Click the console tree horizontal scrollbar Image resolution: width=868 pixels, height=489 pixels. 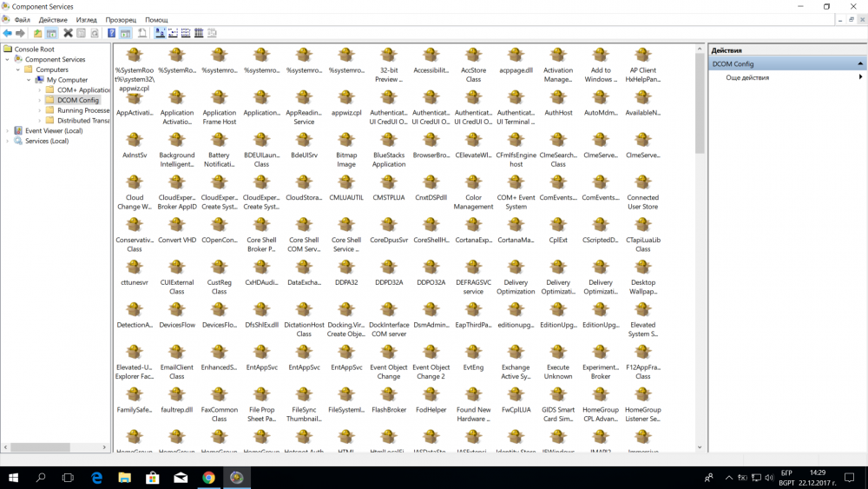[x=40, y=447]
